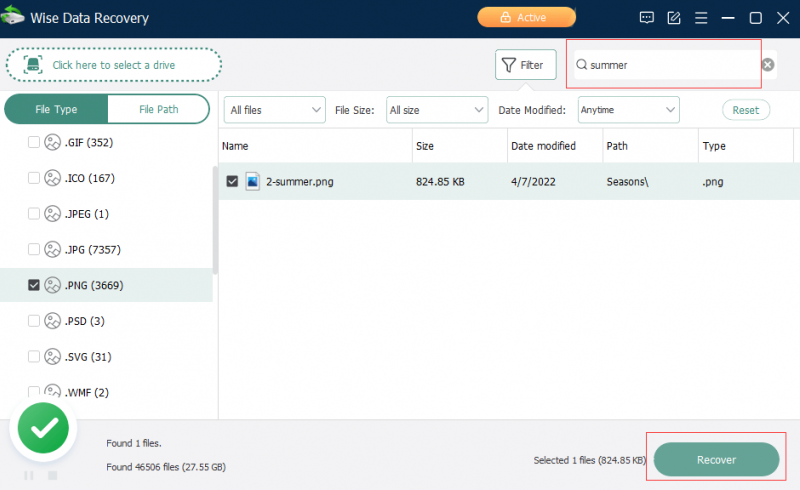Clear the search text with X icon
The height and width of the screenshot is (490, 800).
click(x=767, y=65)
